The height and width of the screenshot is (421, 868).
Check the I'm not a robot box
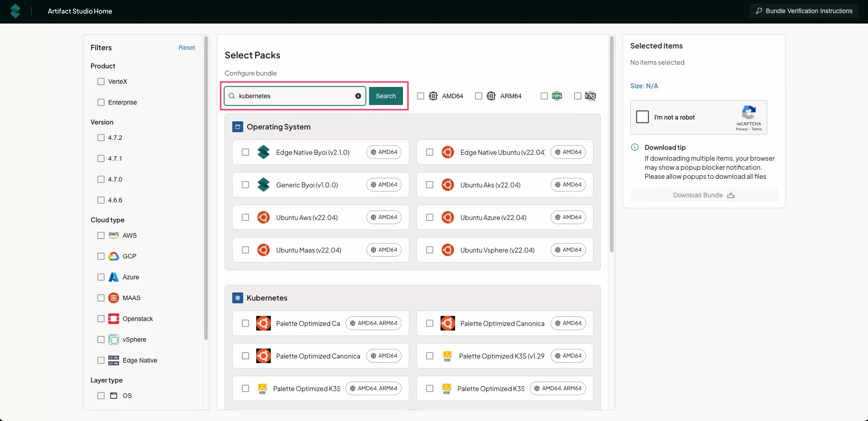click(x=643, y=117)
